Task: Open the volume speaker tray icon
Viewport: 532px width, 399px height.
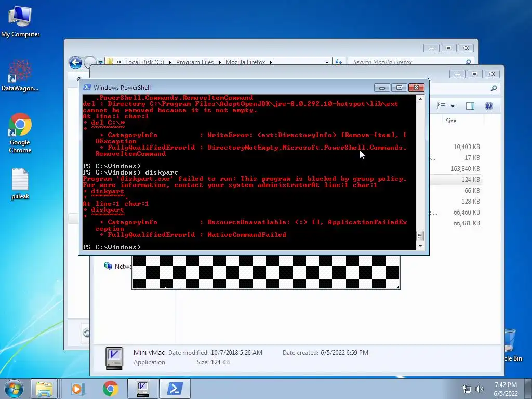Action: click(x=480, y=389)
